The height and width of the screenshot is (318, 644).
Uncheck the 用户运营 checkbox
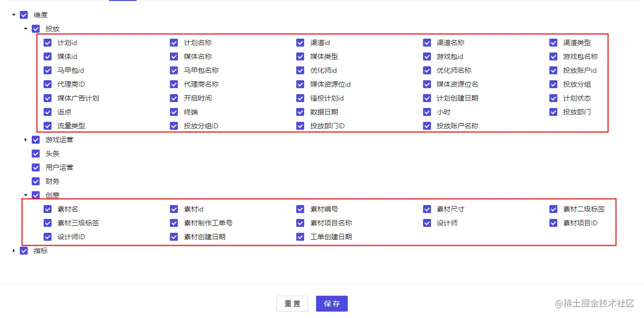click(36, 167)
